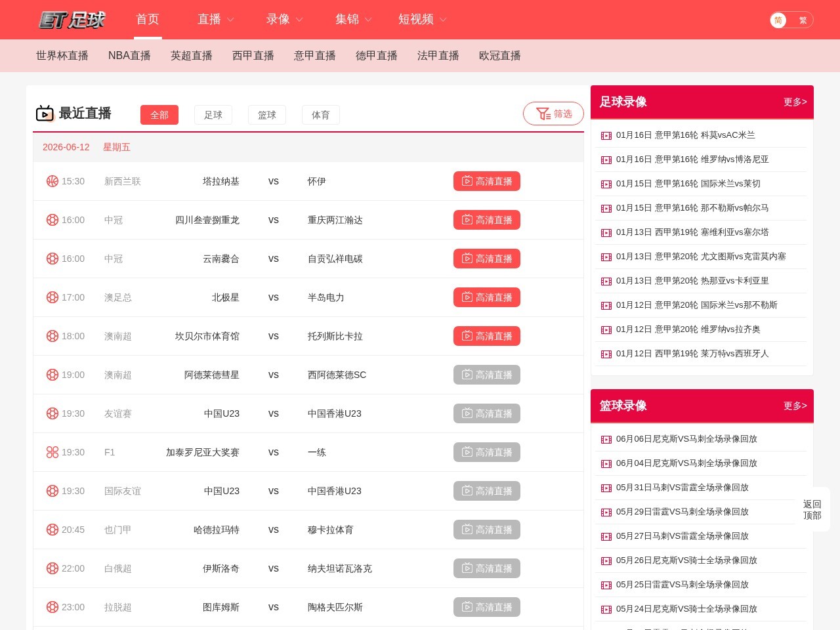Click 返回顶部 back-to-top button
This screenshot has height=630, width=840.
pos(812,510)
